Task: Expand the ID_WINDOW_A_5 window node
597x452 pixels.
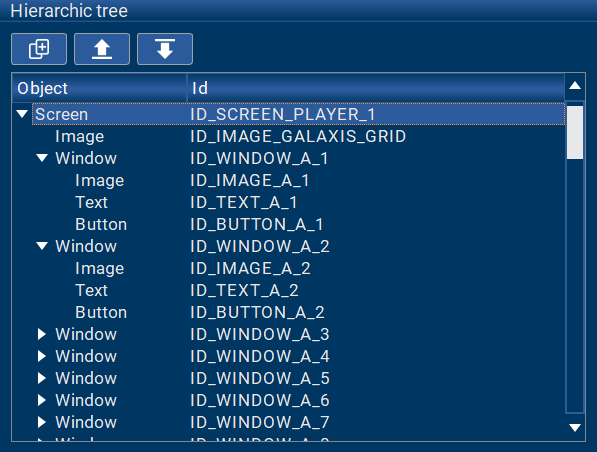Action: click(x=42, y=378)
